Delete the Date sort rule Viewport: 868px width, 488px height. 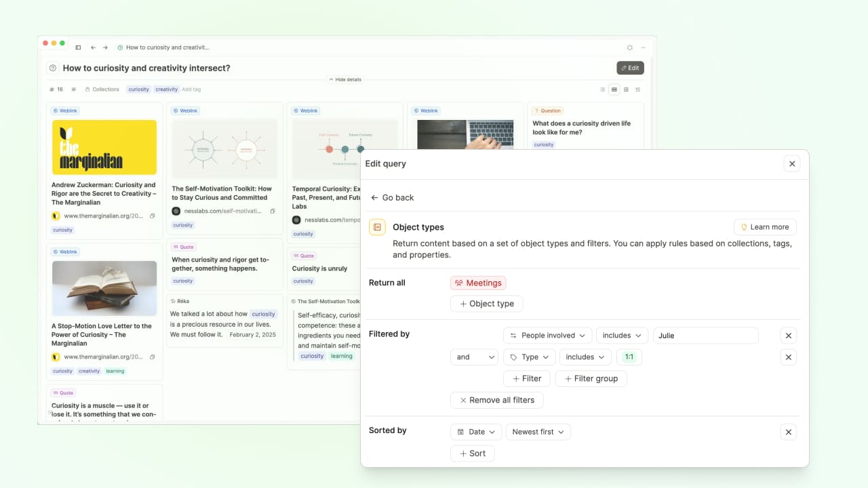point(788,432)
